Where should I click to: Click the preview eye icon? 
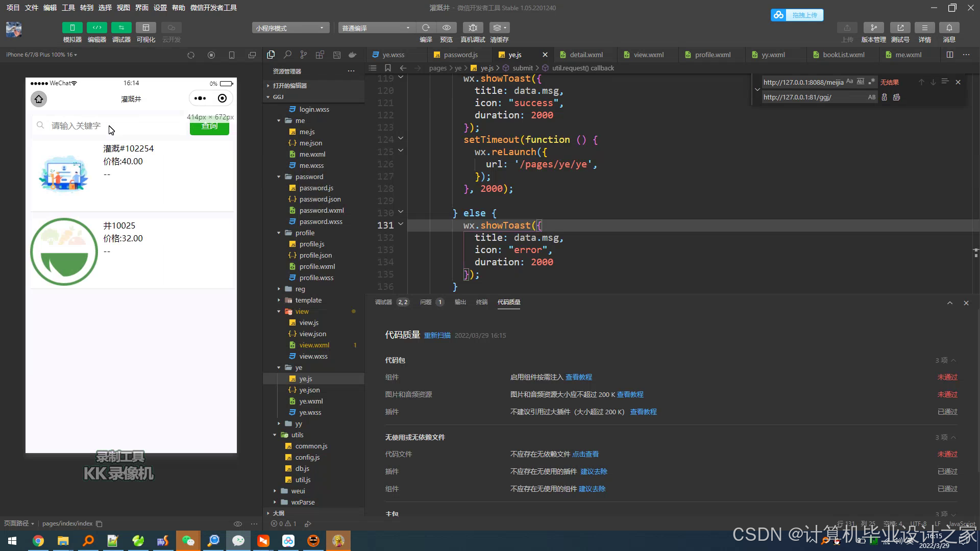[x=446, y=28]
